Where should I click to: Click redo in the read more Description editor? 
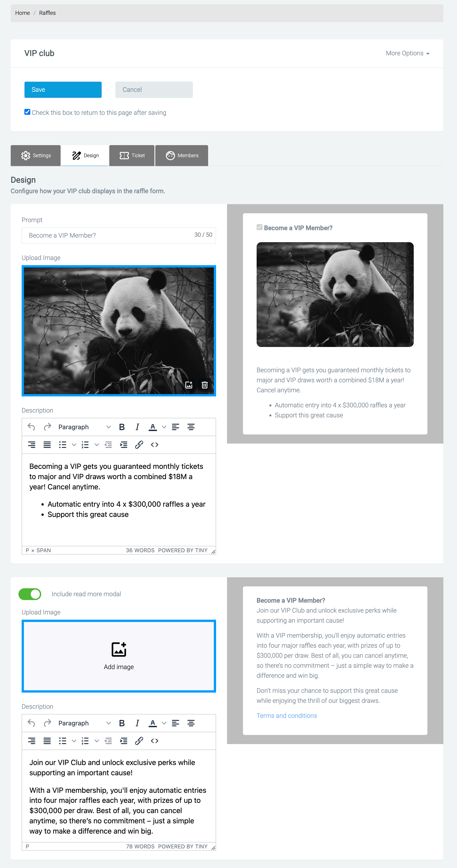(47, 723)
